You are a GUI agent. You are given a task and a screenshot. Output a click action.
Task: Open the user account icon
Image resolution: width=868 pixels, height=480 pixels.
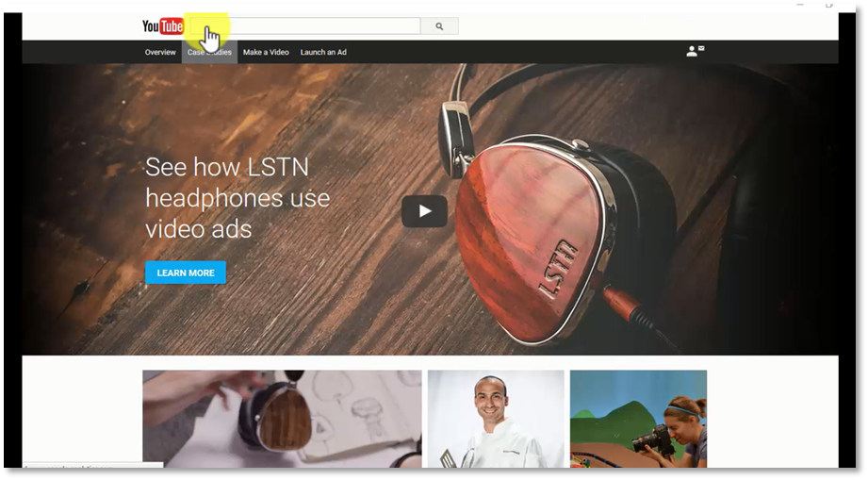coord(692,52)
